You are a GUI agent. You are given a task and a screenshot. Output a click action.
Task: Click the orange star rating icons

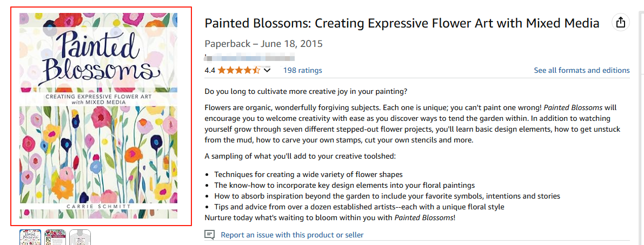pyautogui.click(x=238, y=70)
